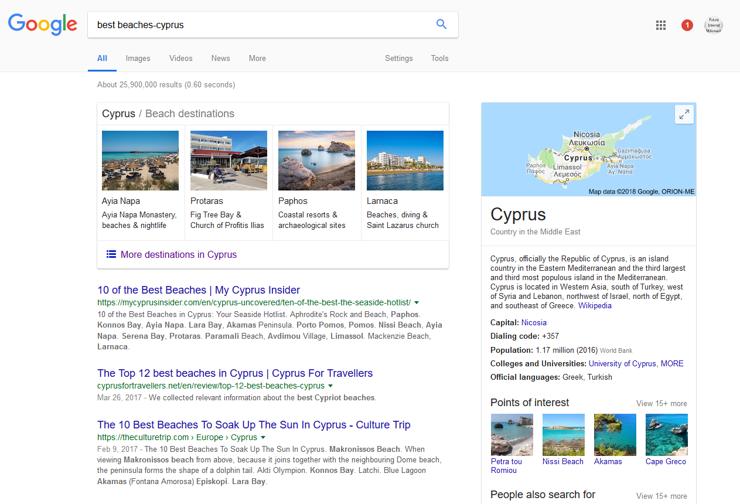View 15+ more under People also search
The image size is (740, 504).
[662, 496]
